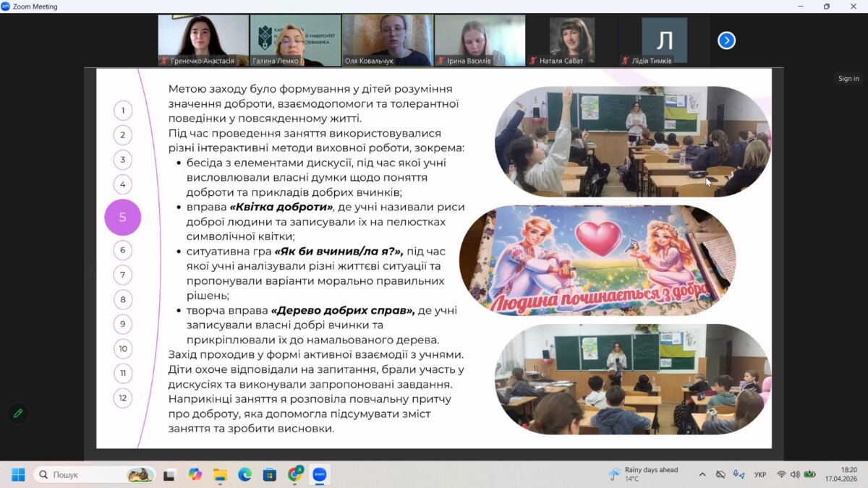The width and height of the screenshot is (868, 488).
Task: Click the Sign in button
Action: pos(848,79)
